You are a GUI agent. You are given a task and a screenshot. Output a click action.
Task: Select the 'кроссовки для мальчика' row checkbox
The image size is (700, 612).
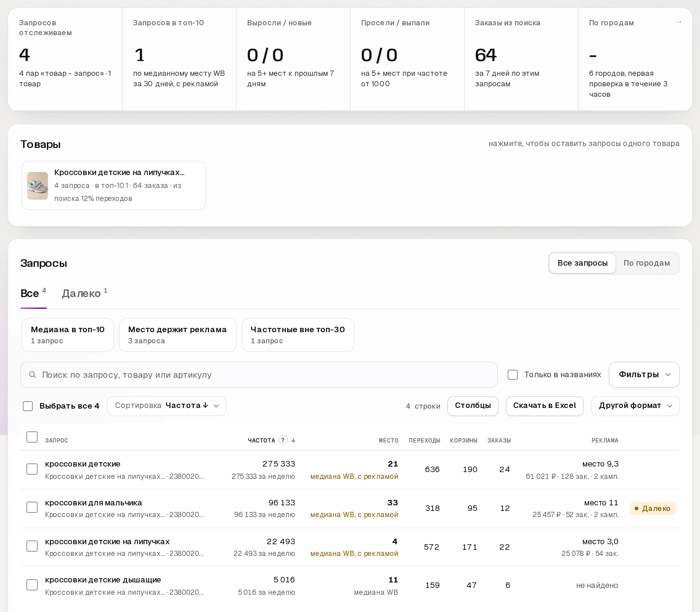tap(32, 508)
